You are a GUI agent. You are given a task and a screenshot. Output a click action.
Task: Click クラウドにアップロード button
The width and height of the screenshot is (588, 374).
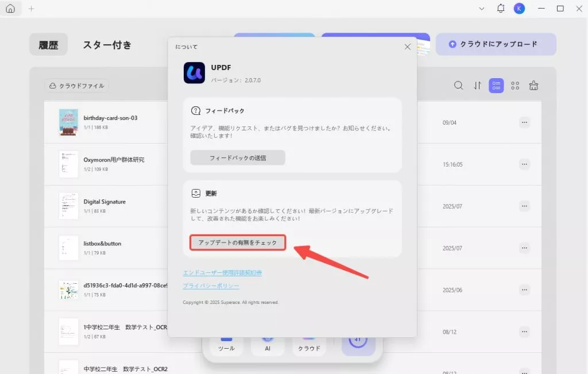click(496, 44)
